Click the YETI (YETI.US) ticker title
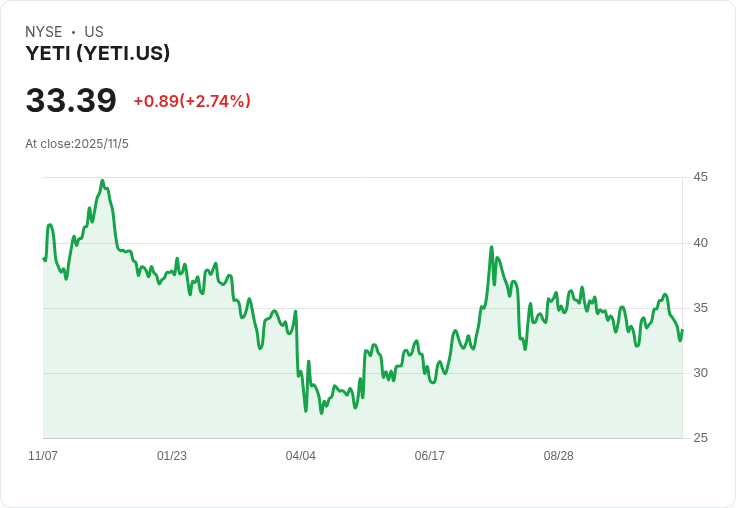Image resolution: width=736 pixels, height=508 pixels. coord(98,54)
